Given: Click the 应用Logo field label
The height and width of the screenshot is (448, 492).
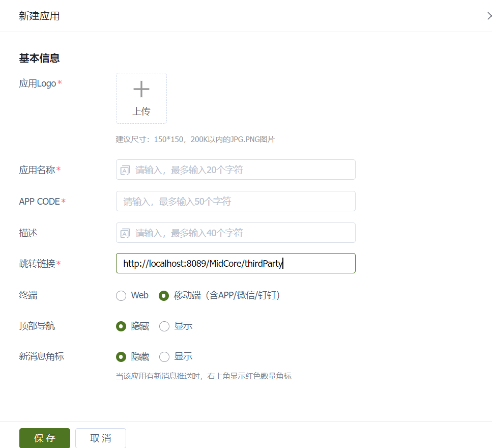Looking at the screenshot, I should click(x=37, y=83).
